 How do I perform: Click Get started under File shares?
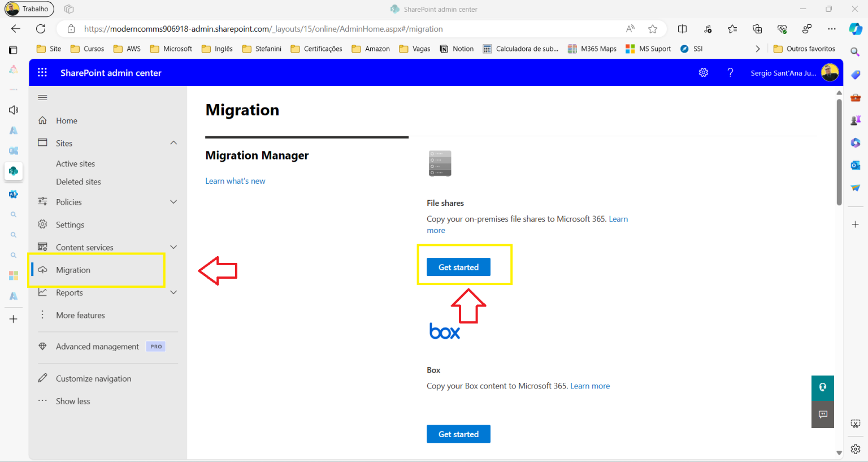coord(458,267)
